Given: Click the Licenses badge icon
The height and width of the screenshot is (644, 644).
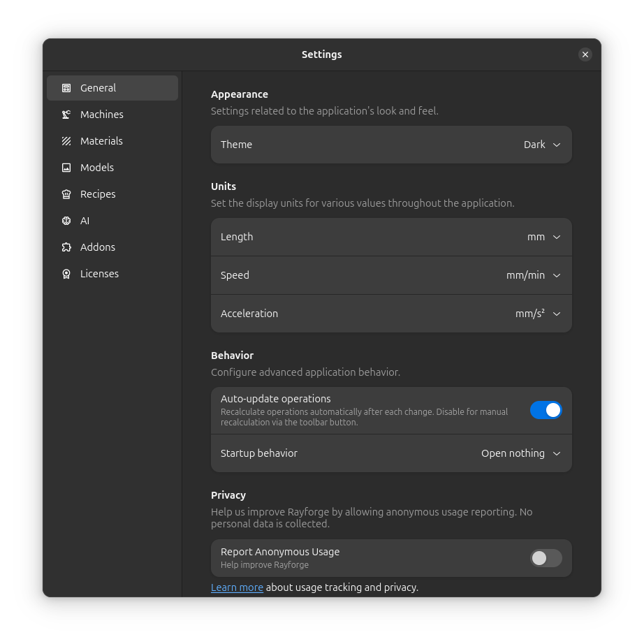Looking at the screenshot, I should pyautogui.click(x=66, y=274).
